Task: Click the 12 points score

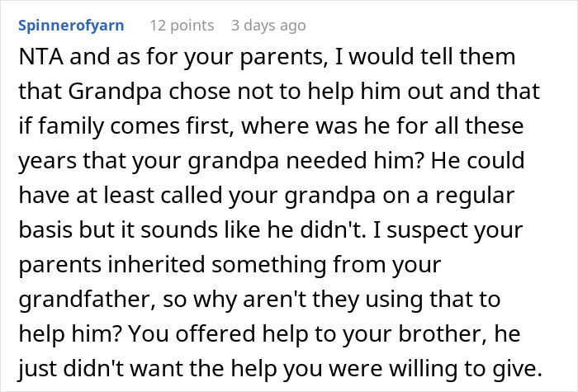Action: (181, 25)
